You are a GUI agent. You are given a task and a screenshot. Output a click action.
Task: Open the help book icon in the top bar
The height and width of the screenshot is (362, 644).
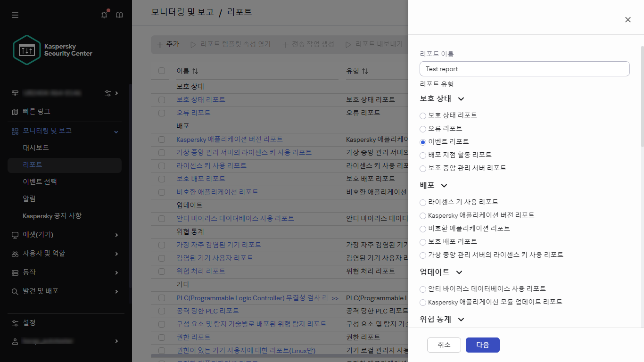pos(119,15)
